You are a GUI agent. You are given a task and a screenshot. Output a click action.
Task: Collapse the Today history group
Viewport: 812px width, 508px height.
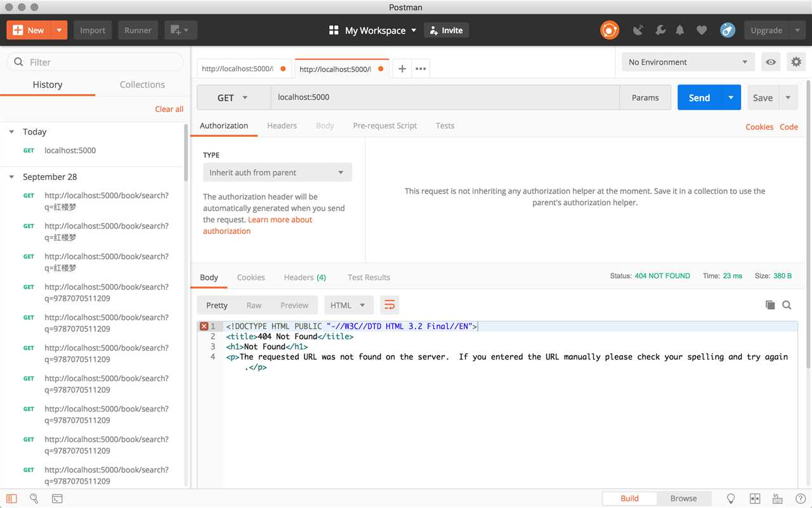(x=11, y=132)
